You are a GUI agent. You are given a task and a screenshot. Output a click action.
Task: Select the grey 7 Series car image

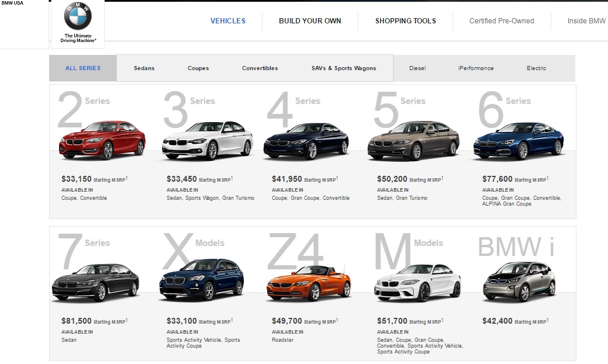(95, 283)
